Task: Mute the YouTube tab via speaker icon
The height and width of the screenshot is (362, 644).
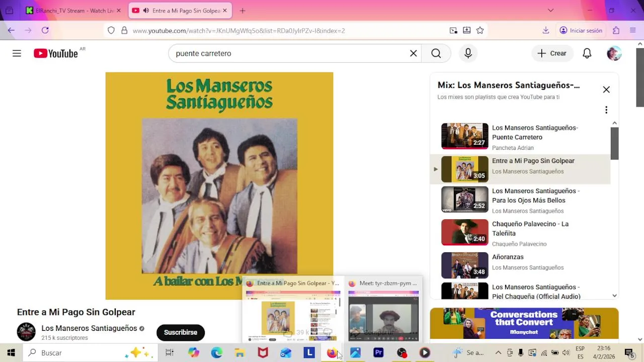Action: tap(146, 11)
